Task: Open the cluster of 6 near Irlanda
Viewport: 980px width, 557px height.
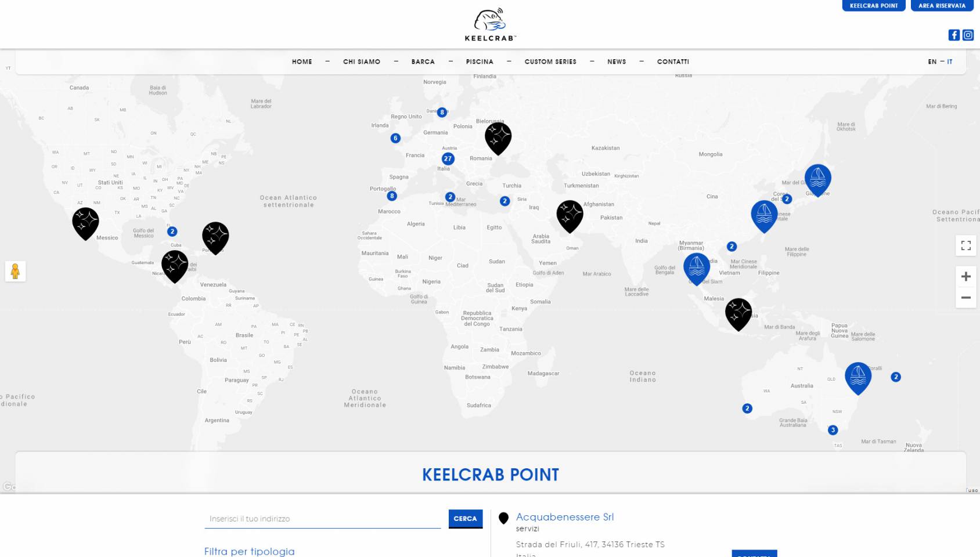Action: pos(395,138)
